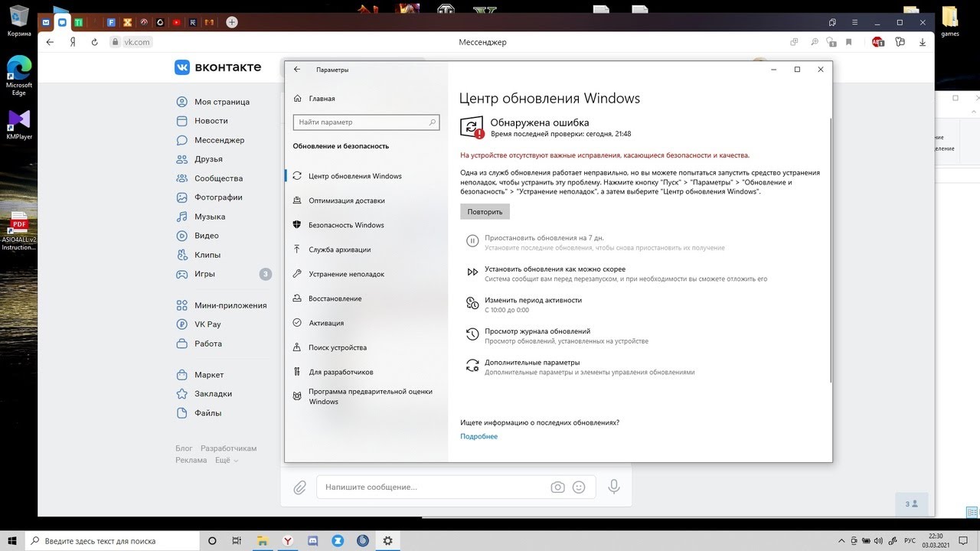This screenshot has width=980, height=551.
Task: Open the emoji smiley picker in VK
Action: tap(579, 487)
